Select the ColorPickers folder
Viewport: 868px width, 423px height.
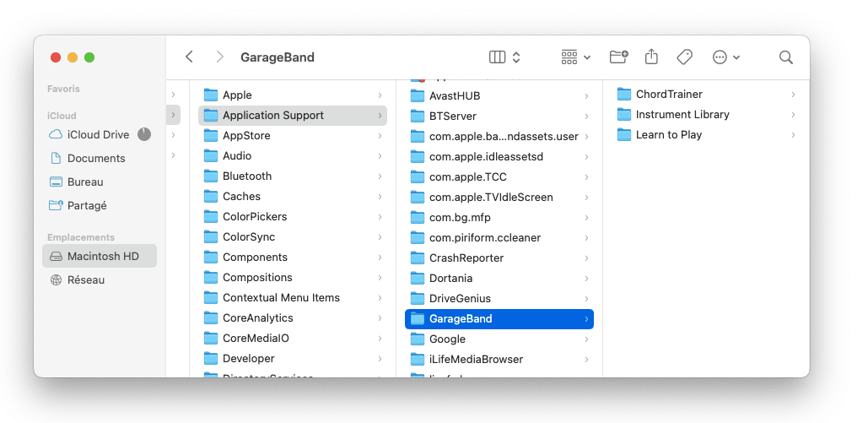coord(292,217)
